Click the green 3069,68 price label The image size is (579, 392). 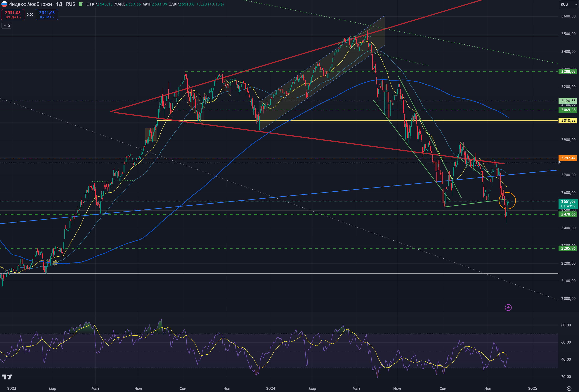pos(568,110)
